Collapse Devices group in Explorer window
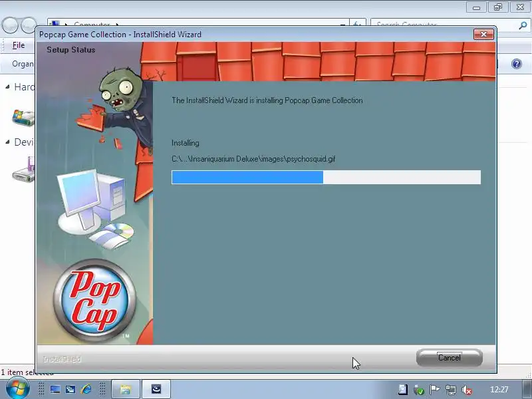532x399 pixels. tap(7, 142)
